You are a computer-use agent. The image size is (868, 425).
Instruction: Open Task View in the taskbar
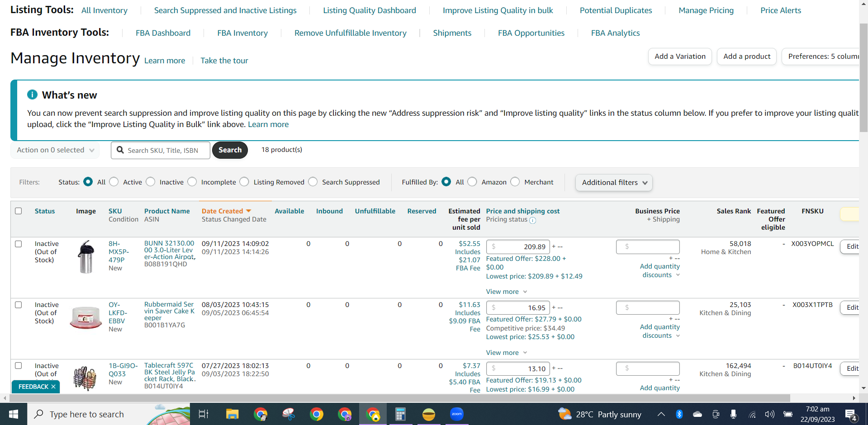[x=204, y=414]
